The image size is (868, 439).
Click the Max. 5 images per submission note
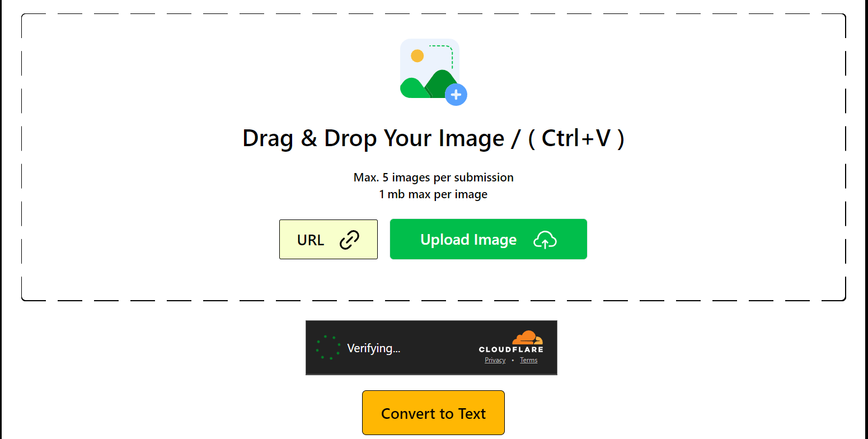coord(433,178)
